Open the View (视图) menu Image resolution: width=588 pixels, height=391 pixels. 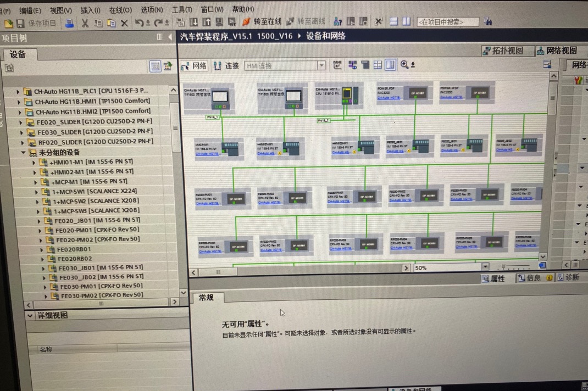(61, 10)
